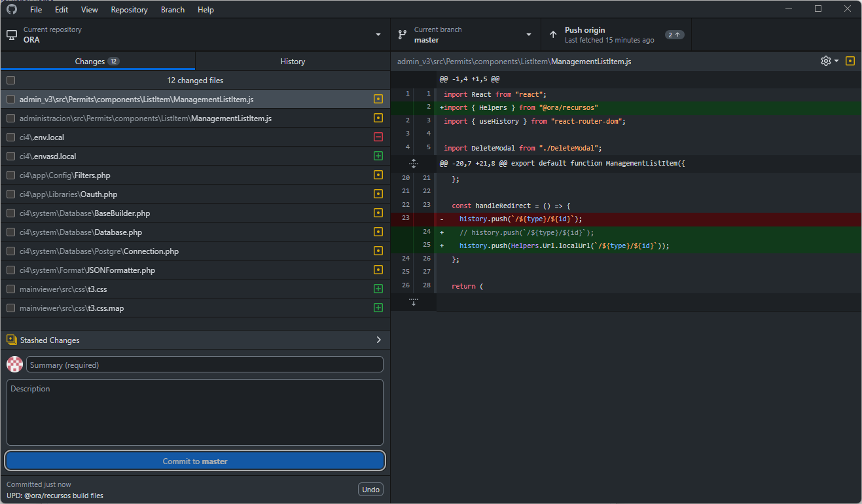
Task: Check the t3.css.map checkbox
Action: point(11,308)
